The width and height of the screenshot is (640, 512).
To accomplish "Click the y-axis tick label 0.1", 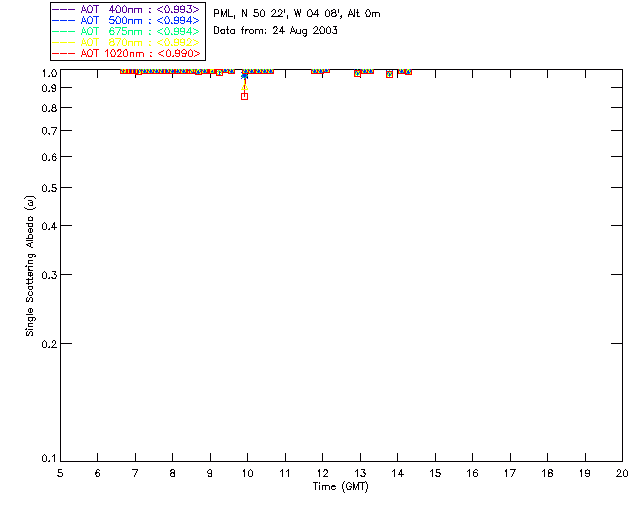I will 49,459.
